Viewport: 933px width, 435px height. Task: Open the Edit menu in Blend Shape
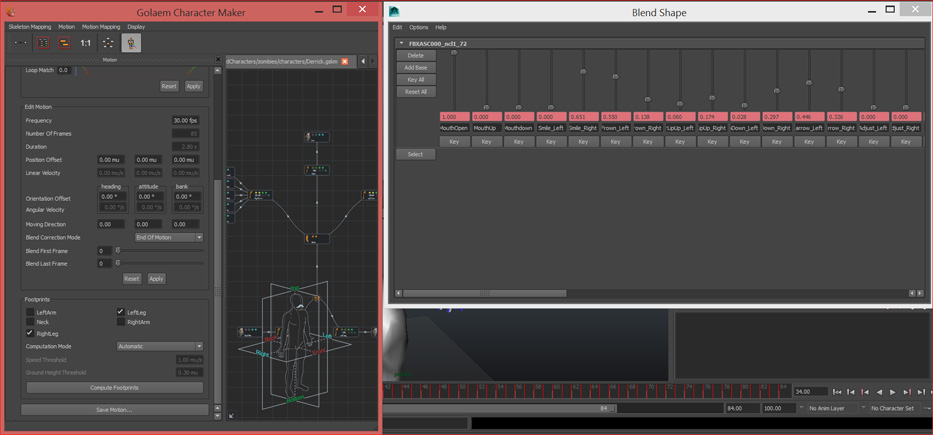tap(397, 27)
